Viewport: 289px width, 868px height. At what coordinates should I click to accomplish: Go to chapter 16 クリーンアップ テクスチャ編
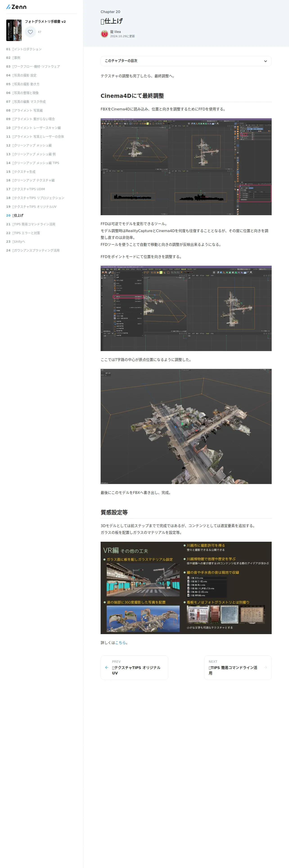30,180
